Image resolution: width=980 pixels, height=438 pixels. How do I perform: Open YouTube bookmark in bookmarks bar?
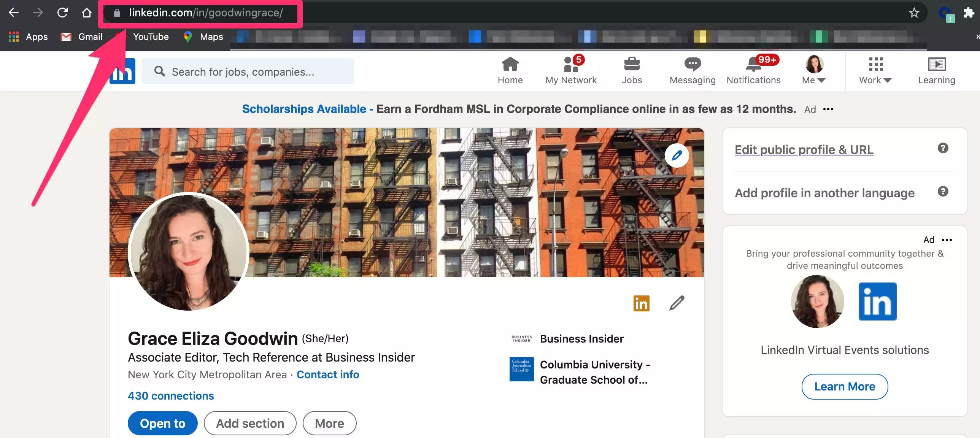pyautogui.click(x=151, y=37)
